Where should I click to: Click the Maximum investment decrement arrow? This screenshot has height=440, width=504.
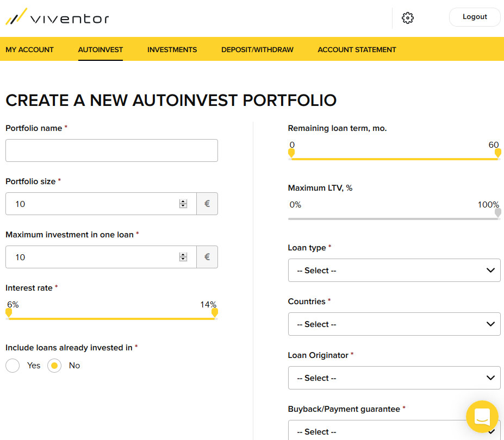pos(183,260)
